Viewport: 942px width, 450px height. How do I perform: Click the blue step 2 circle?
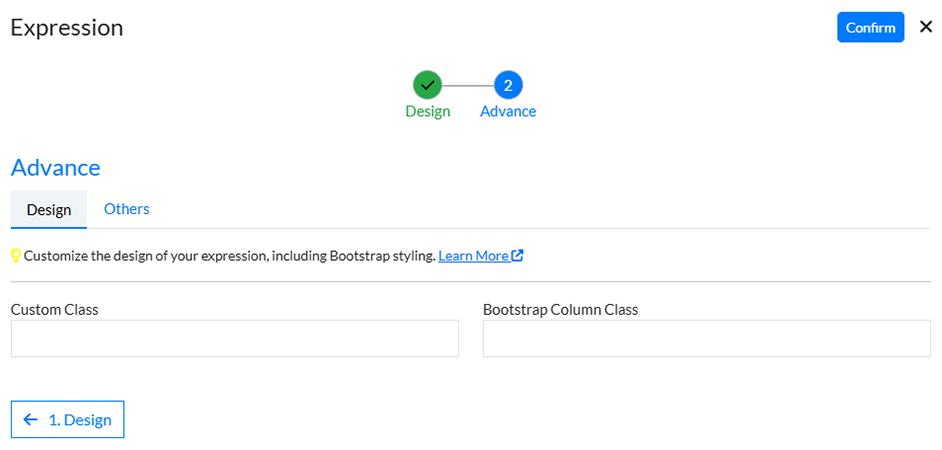pos(508,85)
